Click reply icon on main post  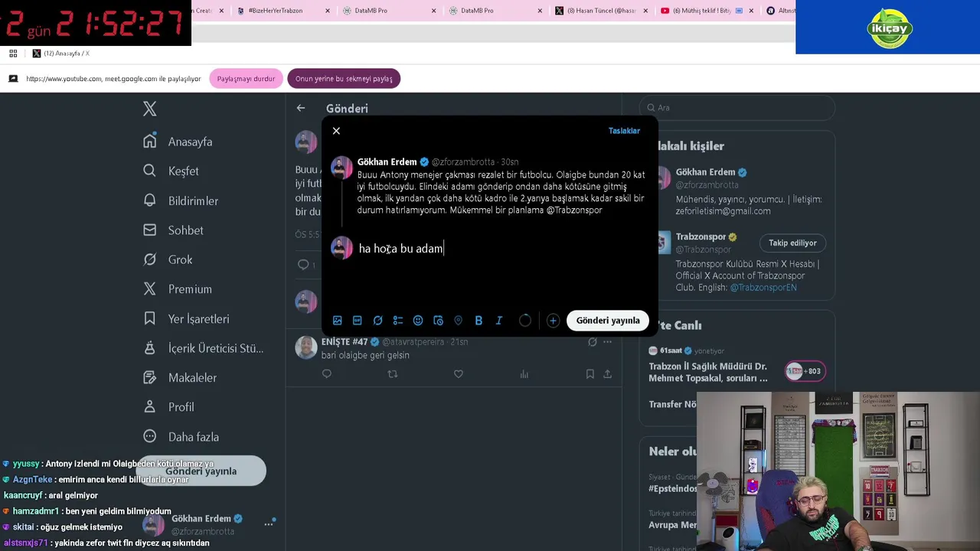[303, 265]
